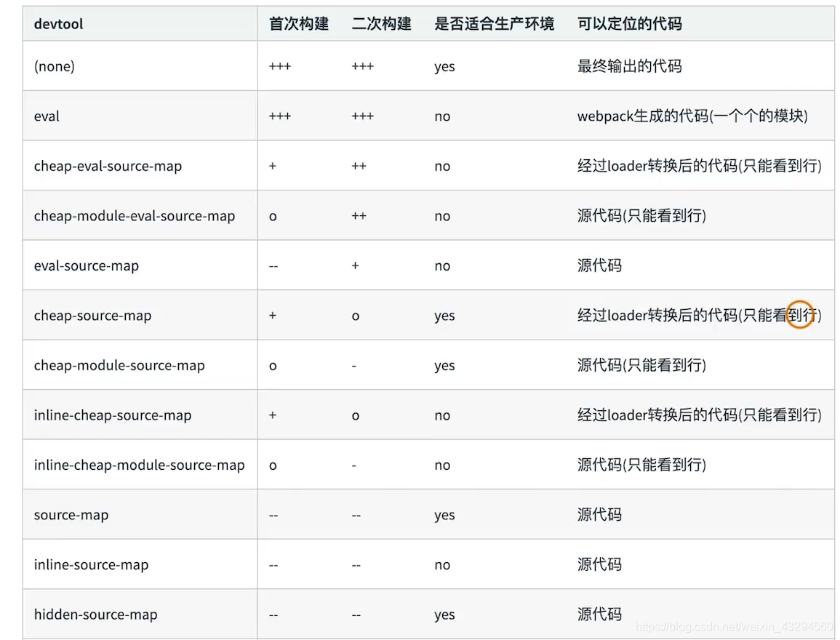Screen dimensions: 840x640
Task: Click the "yes" value in the cheap-source-map row
Action: [444, 316]
